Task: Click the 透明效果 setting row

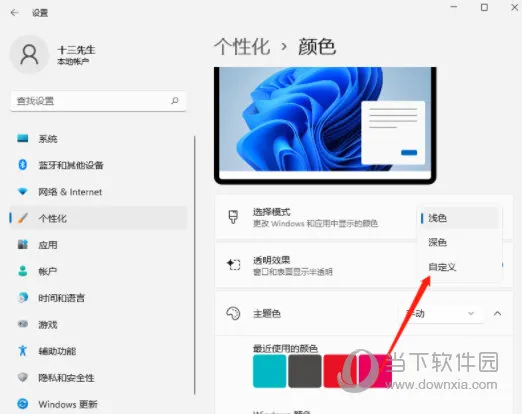Action: (364, 265)
